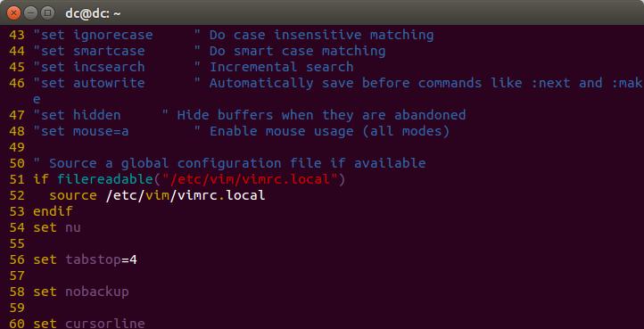The width and height of the screenshot is (644, 329).
Task: Click 'nobackup' on line 58
Action: [97, 292]
